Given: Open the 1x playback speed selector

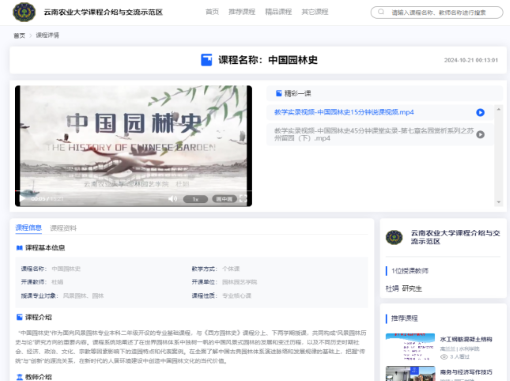Looking at the screenshot, I should [x=195, y=199].
